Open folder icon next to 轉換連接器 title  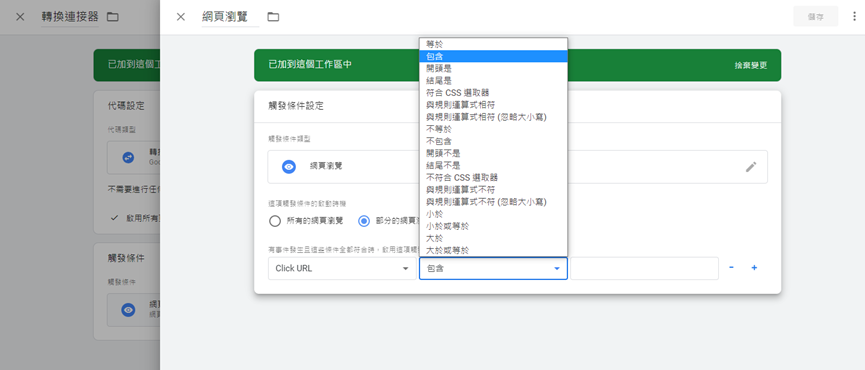point(113,17)
